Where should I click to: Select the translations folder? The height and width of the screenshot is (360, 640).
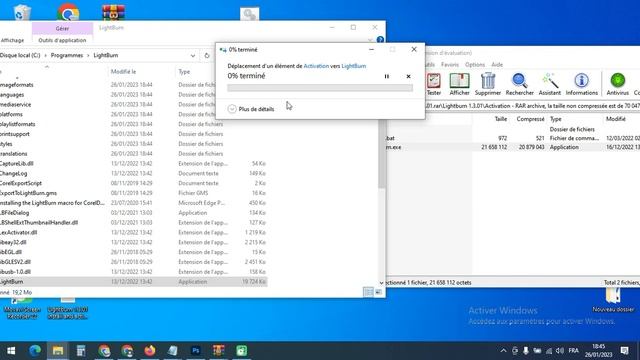133,153
